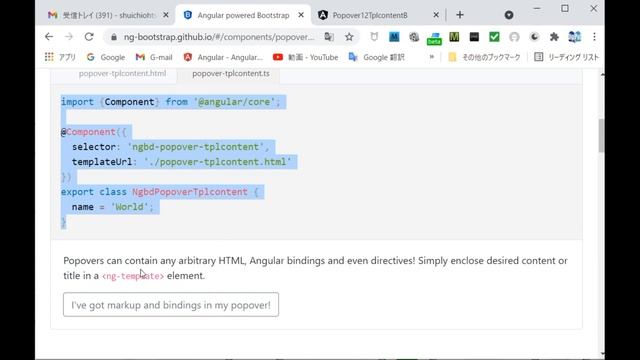Screen dimensions: 640x360
Task: Click the NgbdPopoverTplcontent class name
Action: point(190,192)
